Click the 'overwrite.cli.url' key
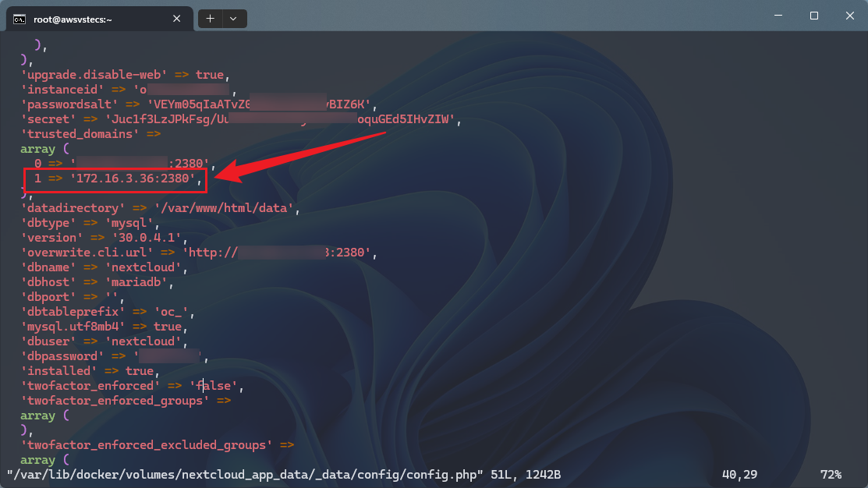Image resolution: width=868 pixels, height=488 pixels. [x=87, y=253]
